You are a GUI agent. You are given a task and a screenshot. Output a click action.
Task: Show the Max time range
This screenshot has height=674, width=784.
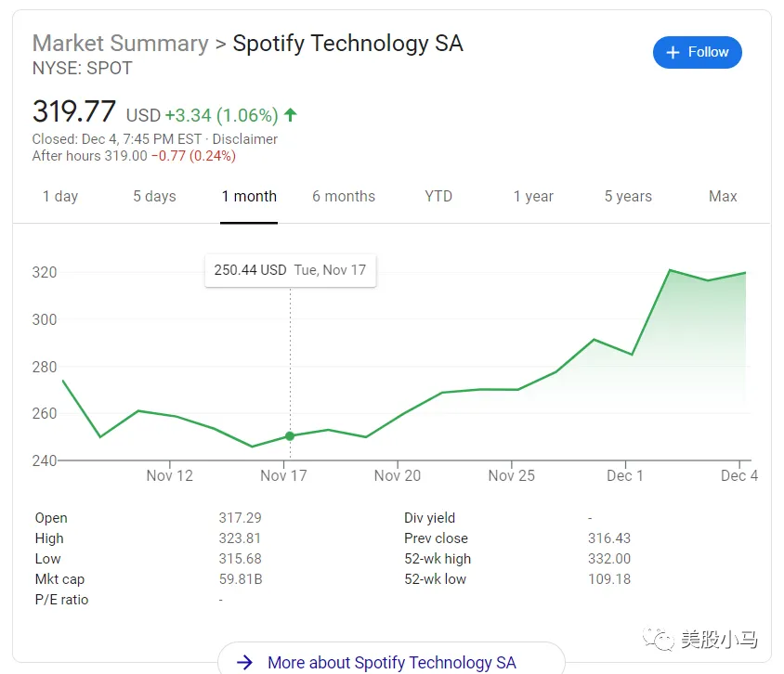[x=723, y=197]
